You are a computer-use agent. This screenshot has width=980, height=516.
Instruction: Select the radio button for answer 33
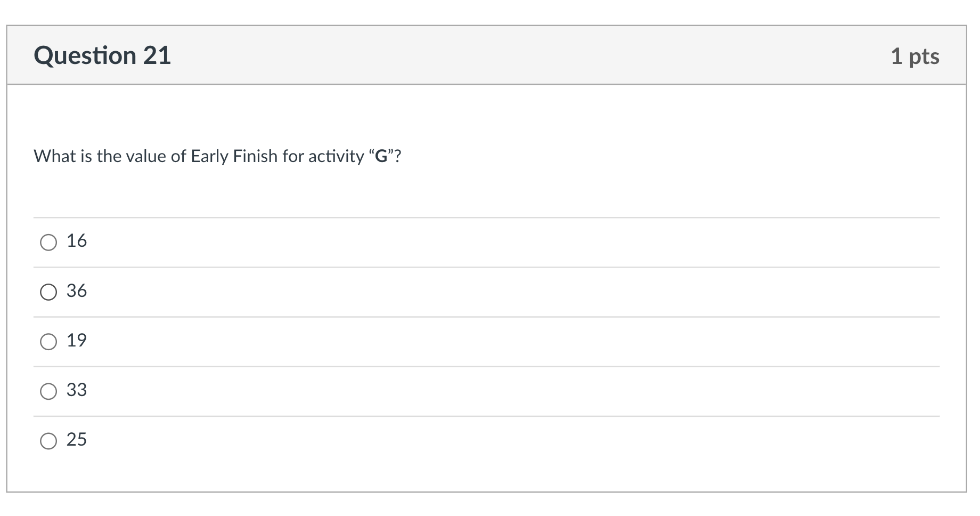point(49,391)
